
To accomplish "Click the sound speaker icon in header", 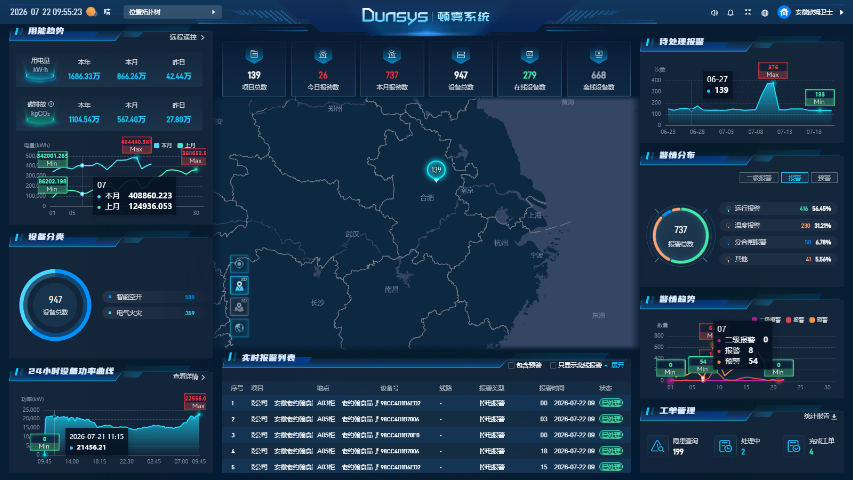I will (x=714, y=13).
